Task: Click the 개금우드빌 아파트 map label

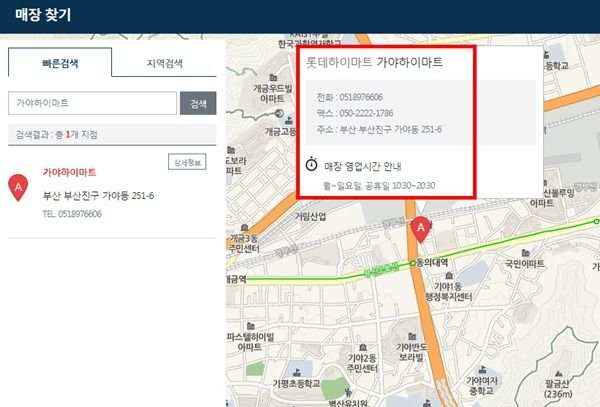Action: [x=272, y=93]
